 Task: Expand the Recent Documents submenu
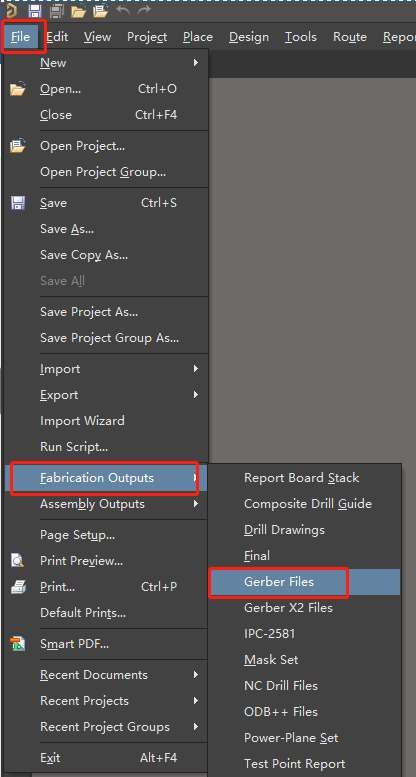click(106, 675)
